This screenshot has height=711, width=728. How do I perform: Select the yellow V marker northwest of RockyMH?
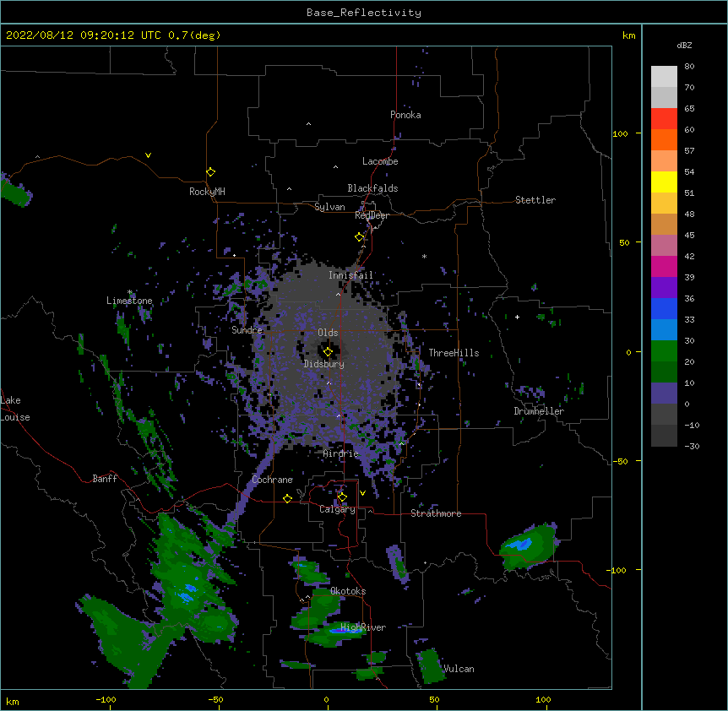pos(148,155)
